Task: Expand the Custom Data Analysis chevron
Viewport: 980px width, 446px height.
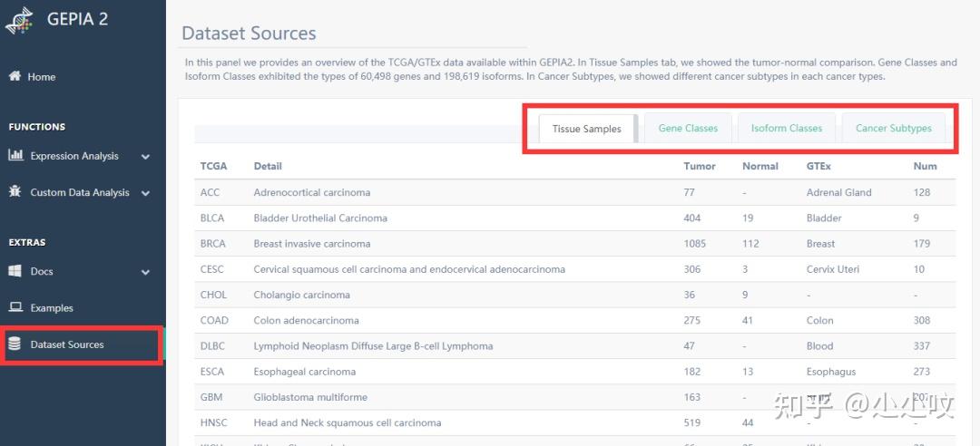Action: pyautogui.click(x=145, y=192)
